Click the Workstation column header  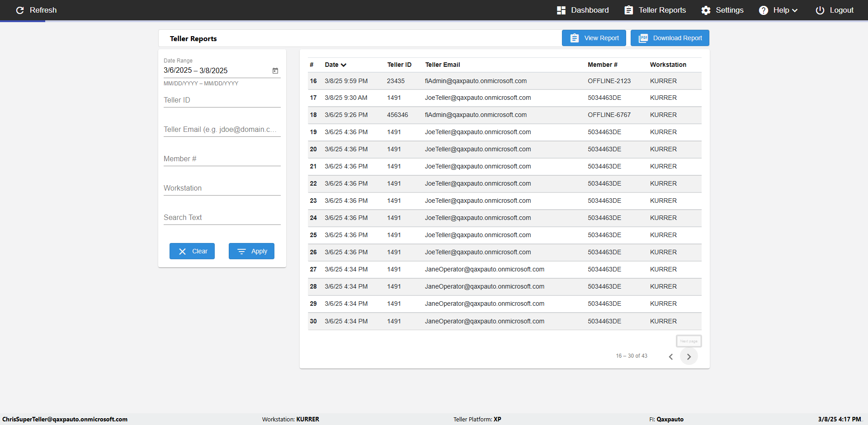click(x=668, y=65)
